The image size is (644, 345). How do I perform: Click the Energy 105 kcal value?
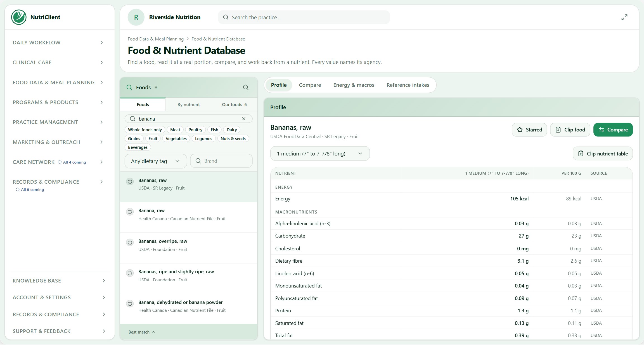(x=519, y=199)
